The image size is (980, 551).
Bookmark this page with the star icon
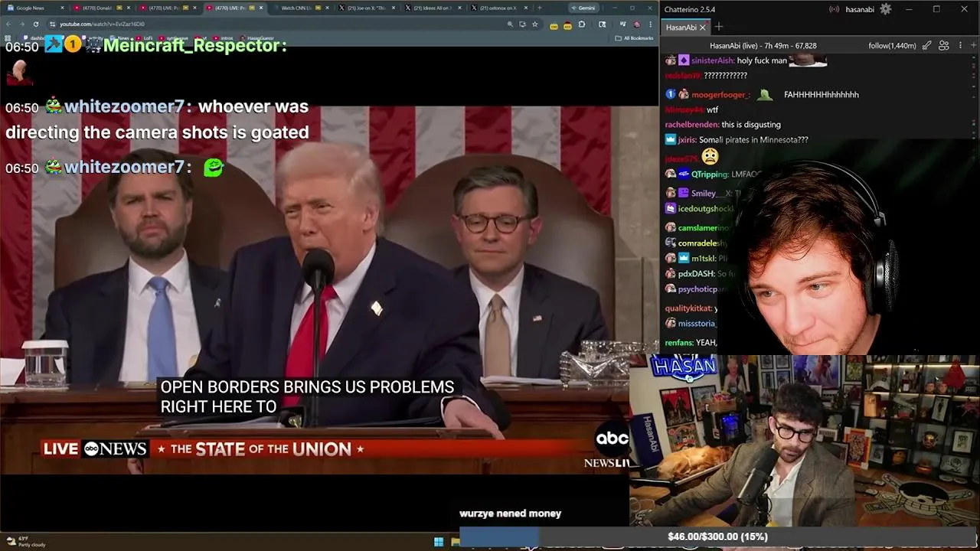point(535,24)
